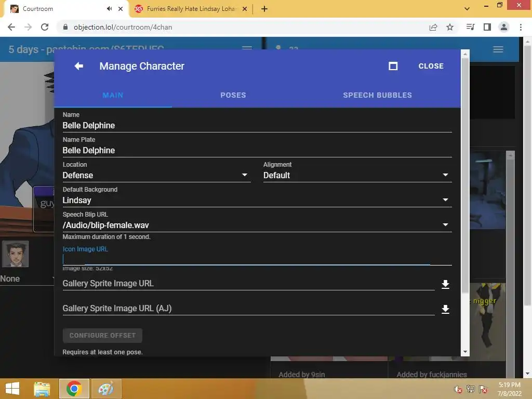The image size is (532, 399).
Task: Download icon beside Gallery Sprite URL (AJ)
Action: click(x=445, y=309)
